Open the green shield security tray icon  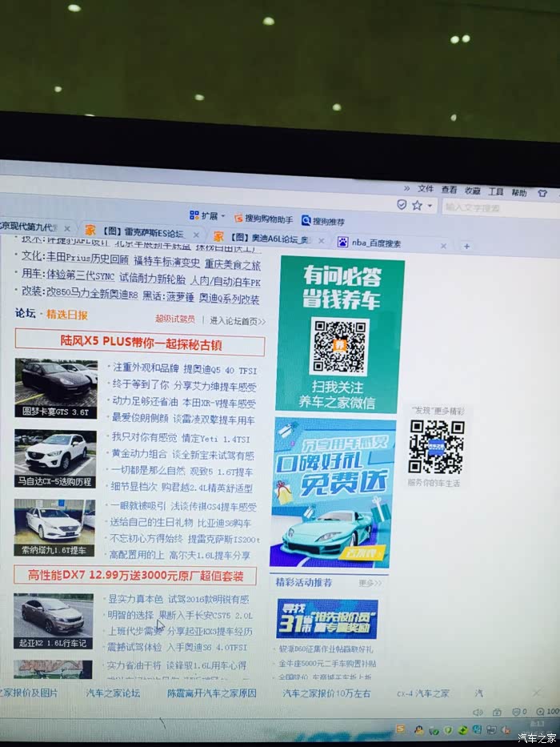[448, 730]
